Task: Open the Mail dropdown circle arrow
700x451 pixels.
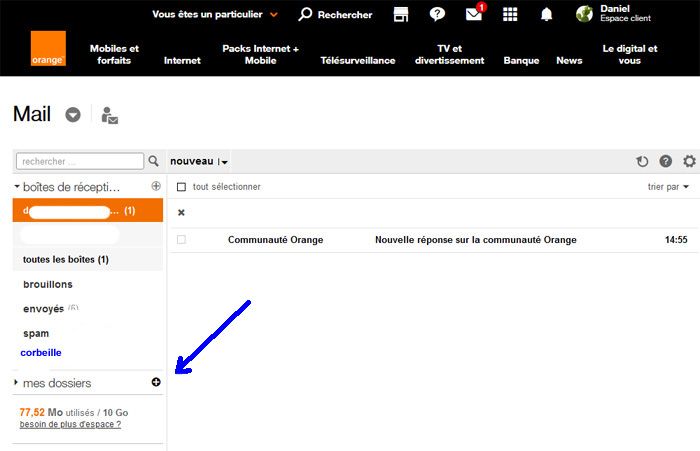Action: pos(73,115)
